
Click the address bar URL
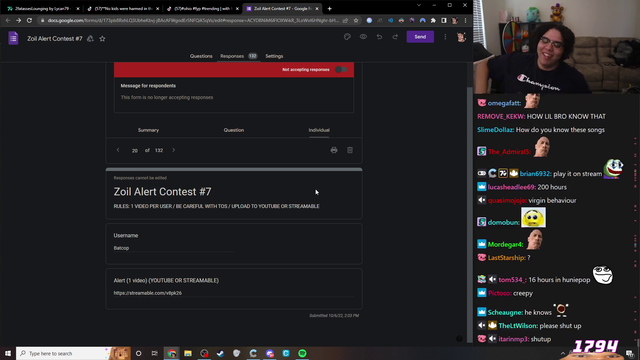pyautogui.click(x=193, y=20)
